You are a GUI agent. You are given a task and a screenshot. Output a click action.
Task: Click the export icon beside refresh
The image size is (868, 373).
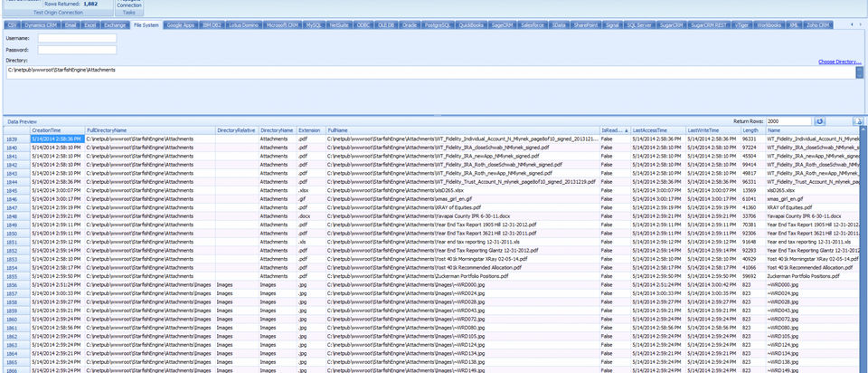point(857,121)
